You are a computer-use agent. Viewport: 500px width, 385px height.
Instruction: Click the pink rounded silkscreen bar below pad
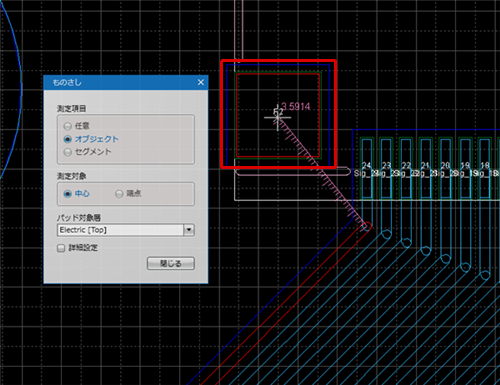(293, 172)
